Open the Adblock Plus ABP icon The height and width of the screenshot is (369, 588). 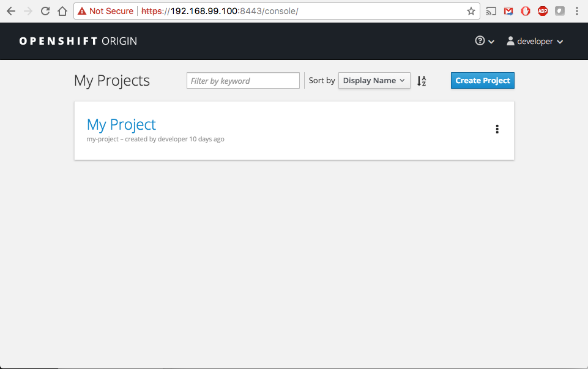click(x=543, y=11)
